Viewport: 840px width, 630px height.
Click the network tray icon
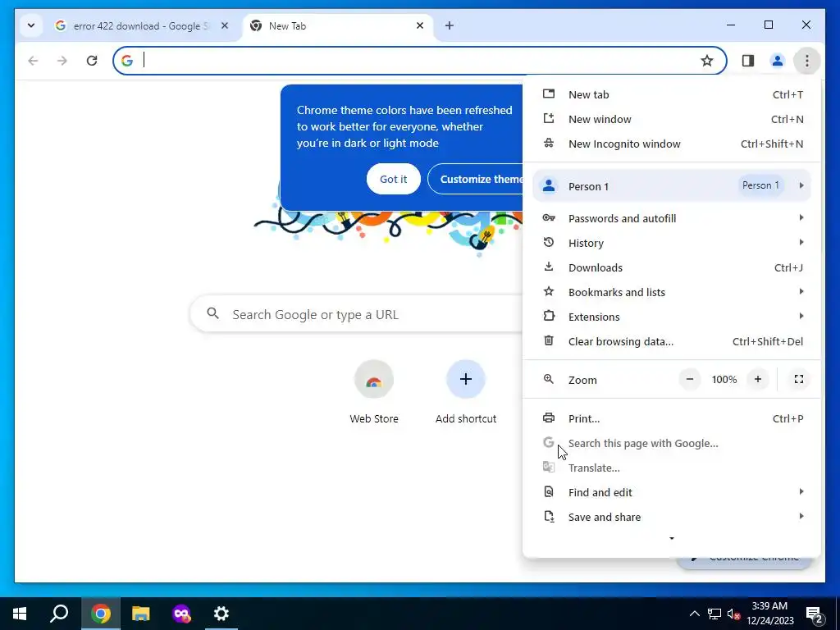click(714, 614)
